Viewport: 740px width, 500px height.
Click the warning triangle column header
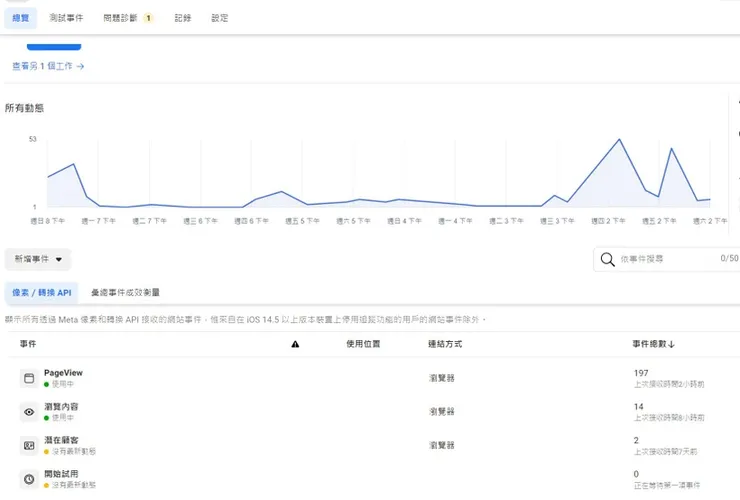295,344
